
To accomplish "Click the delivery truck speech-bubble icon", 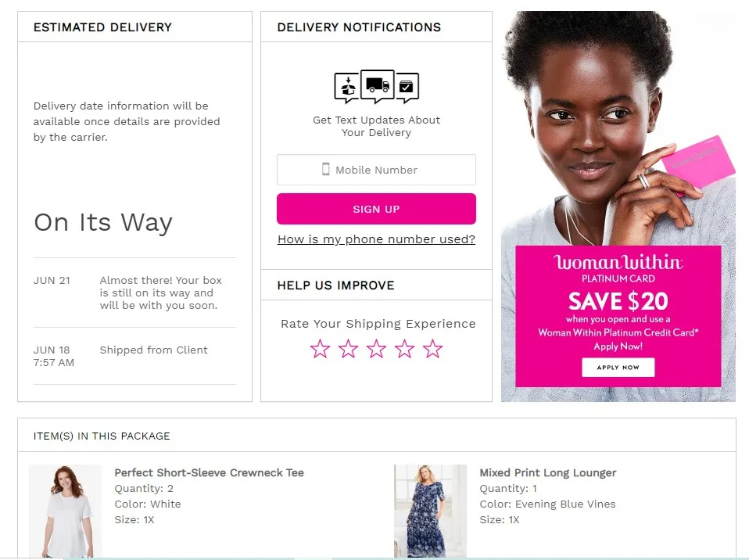I will point(378,86).
